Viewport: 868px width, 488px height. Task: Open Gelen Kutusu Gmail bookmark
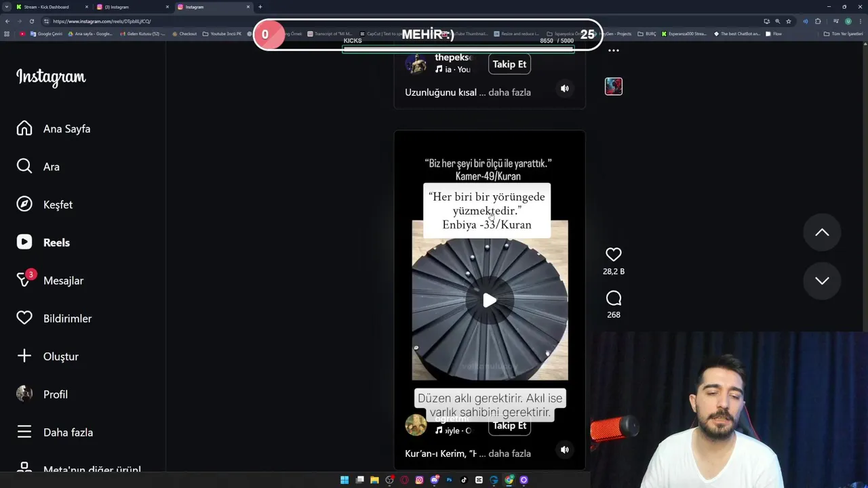click(142, 34)
